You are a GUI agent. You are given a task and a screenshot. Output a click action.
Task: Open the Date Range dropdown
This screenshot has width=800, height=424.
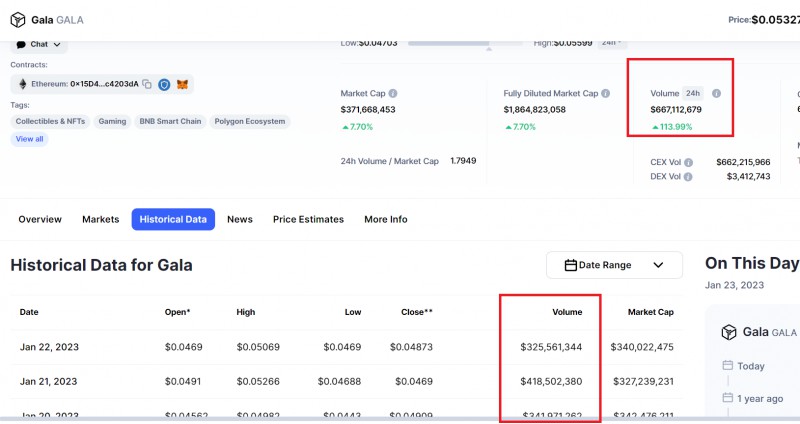614,265
